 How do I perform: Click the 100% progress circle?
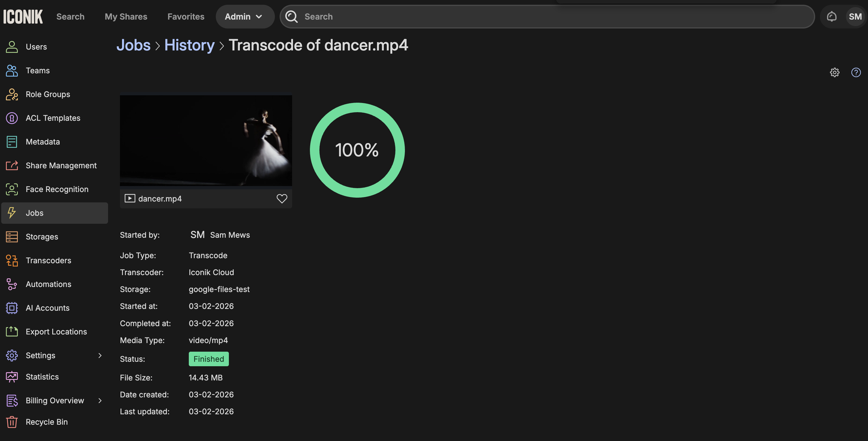[x=357, y=150]
